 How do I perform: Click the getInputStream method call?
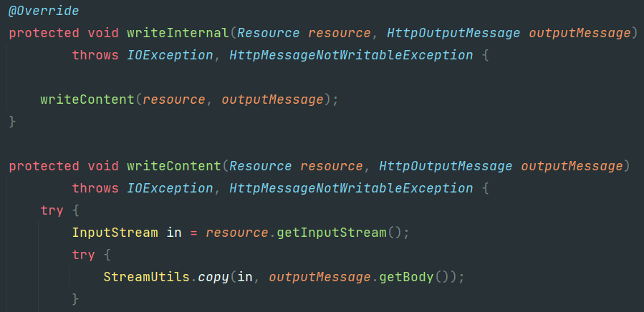[x=332, y=233]
